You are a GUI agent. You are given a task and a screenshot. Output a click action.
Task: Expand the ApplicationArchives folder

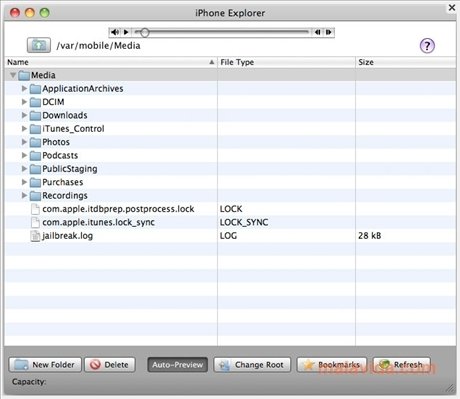tap(24, 88)
